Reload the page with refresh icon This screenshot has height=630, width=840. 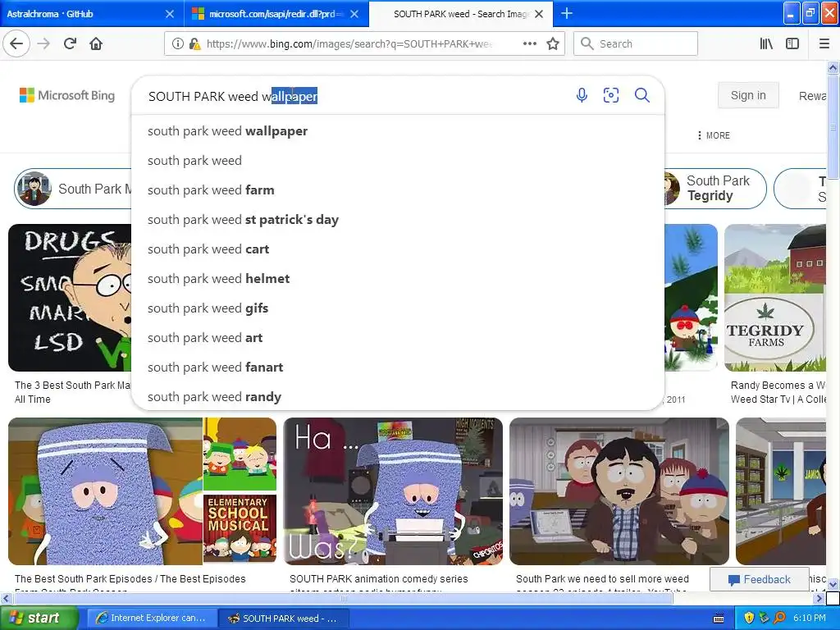70,44
